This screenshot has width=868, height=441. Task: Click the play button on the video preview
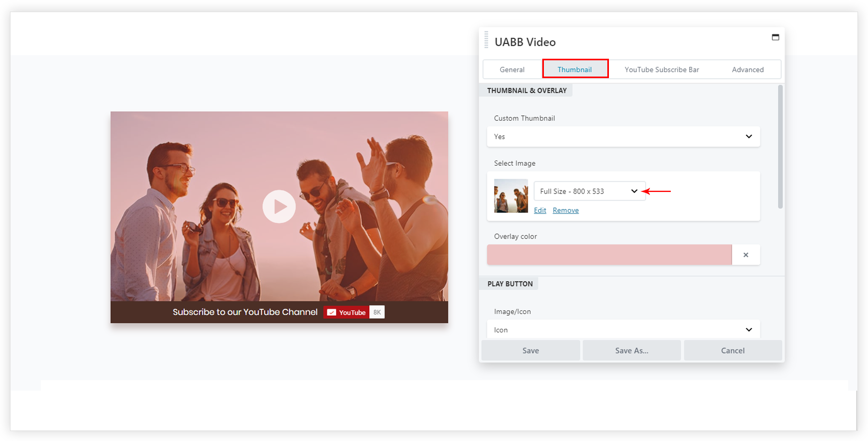[x=279, y=207]
